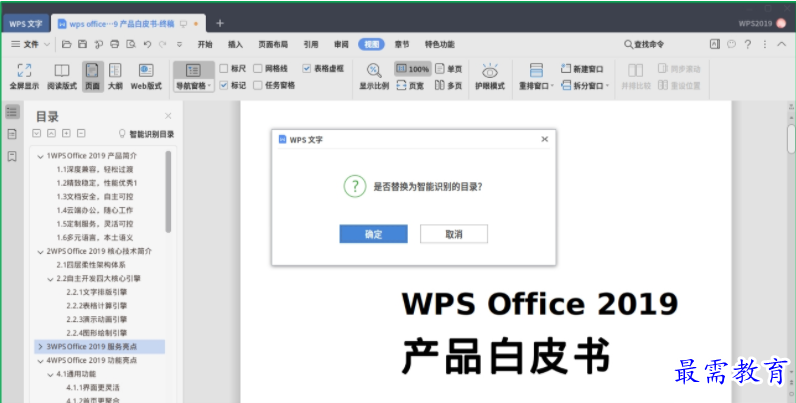Open the 文件 menu dropdown arrow
The image size is (796, 403).
tap(47, 45)
